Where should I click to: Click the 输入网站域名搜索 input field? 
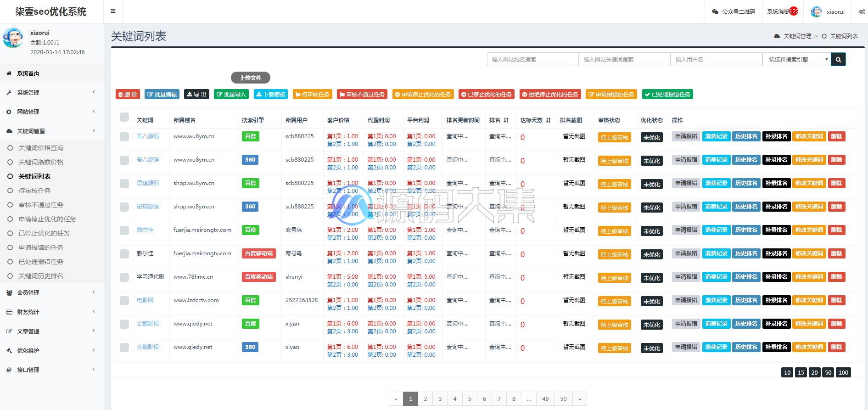tap(532, 59)
